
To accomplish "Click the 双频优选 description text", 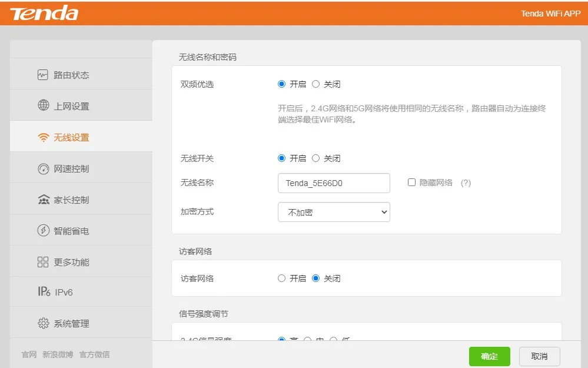I will (x=412, y=114).
